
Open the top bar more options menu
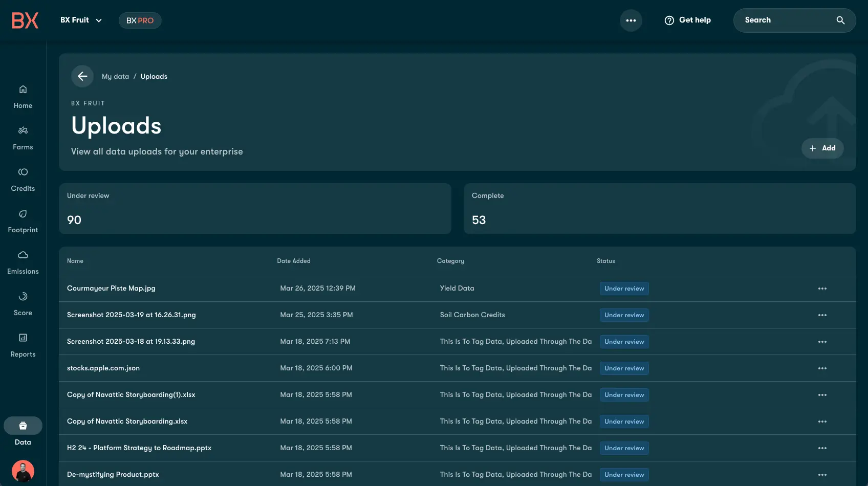[x=631, y=21]
